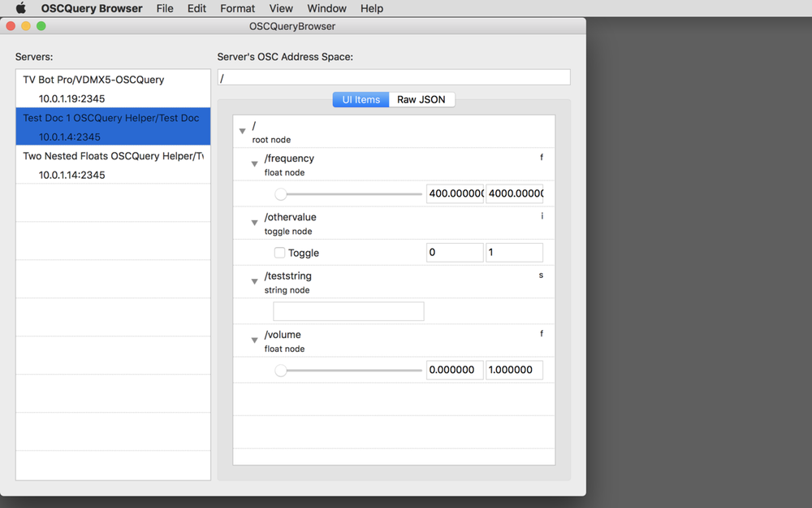Select the Test Doc 1 OSCQuery Helper server

coord(113,127)
